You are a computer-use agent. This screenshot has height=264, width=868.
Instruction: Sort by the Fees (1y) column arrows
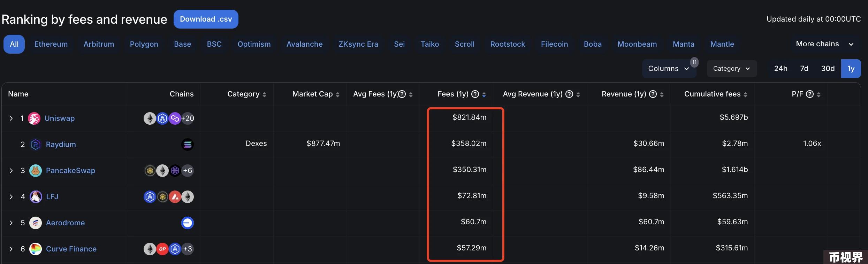coord(484,94)
